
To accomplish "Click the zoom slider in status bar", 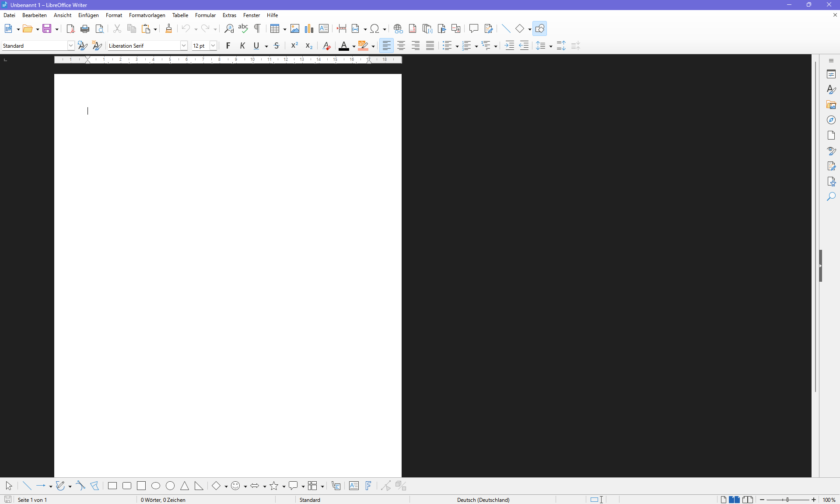I will pos(787,500).
